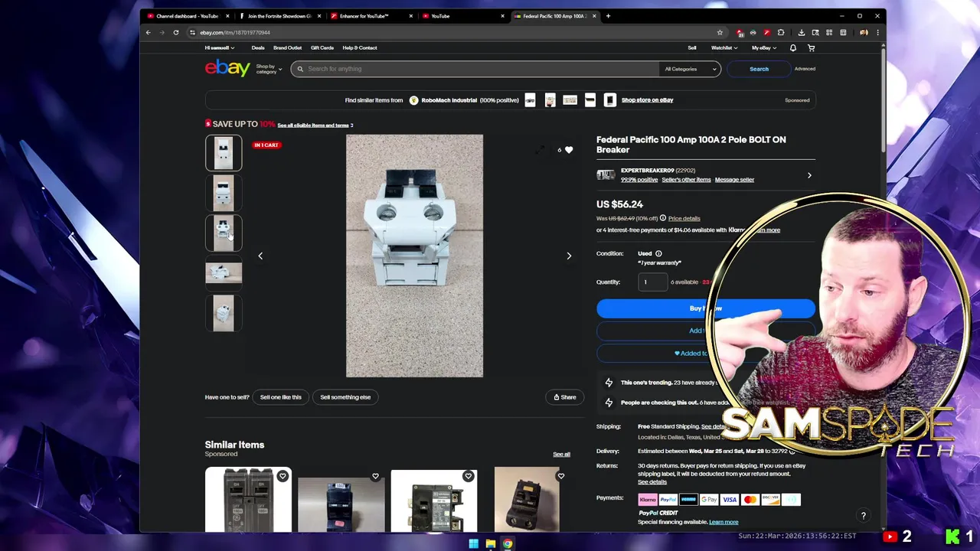Viewport: 980px width, 551px height.
Task: Open Deals in eBay top menu
Action: [x=258, y=47]
